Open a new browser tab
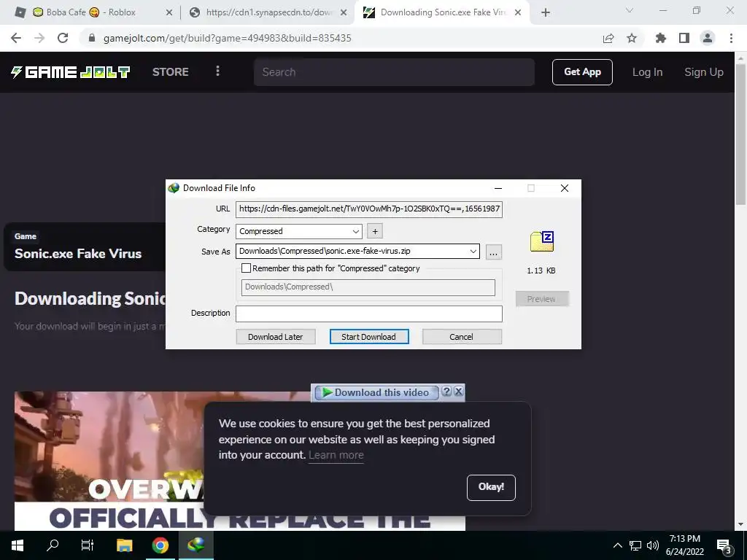 click(x=546, y=13)
